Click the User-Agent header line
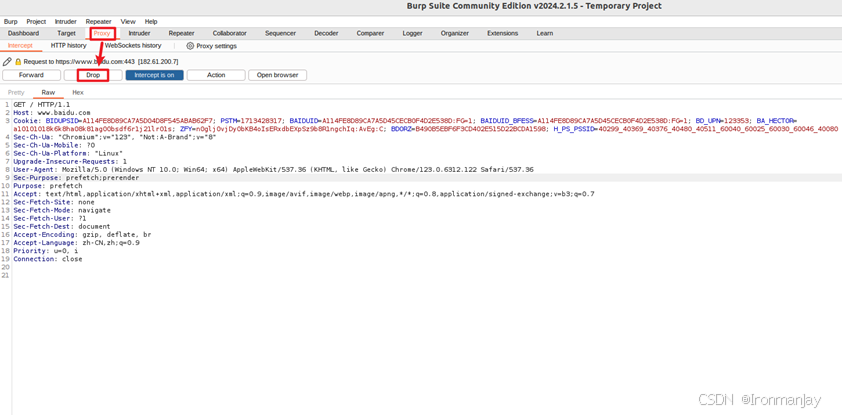This screenshot has height=415, width=842. [273, 169]
